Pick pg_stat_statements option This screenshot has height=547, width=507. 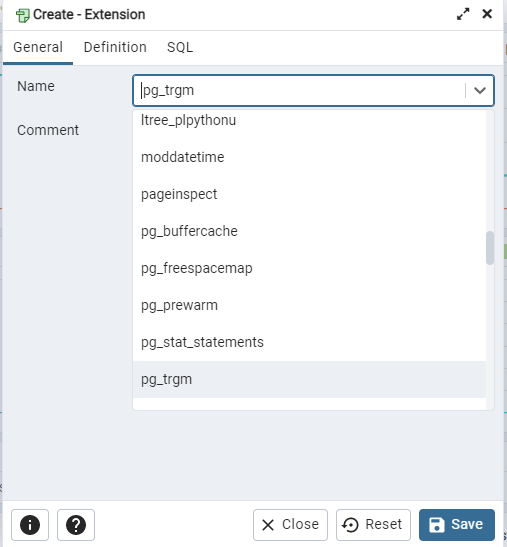point(309,342)
